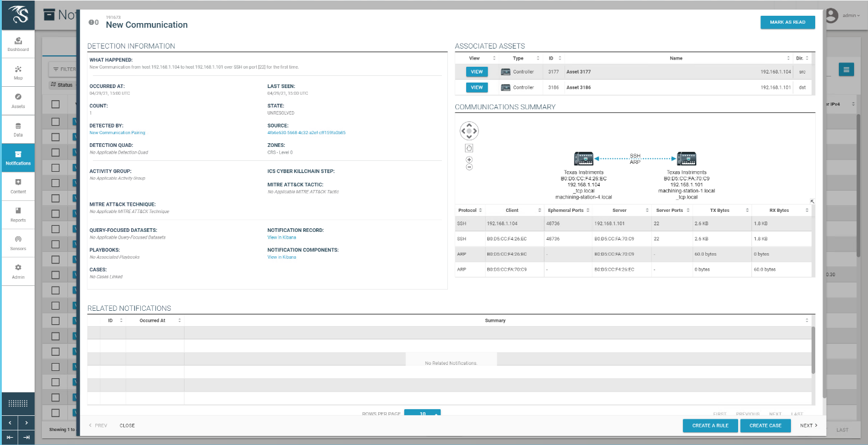Tick the last visible row checkbox in the background table

tap(55, 413)
